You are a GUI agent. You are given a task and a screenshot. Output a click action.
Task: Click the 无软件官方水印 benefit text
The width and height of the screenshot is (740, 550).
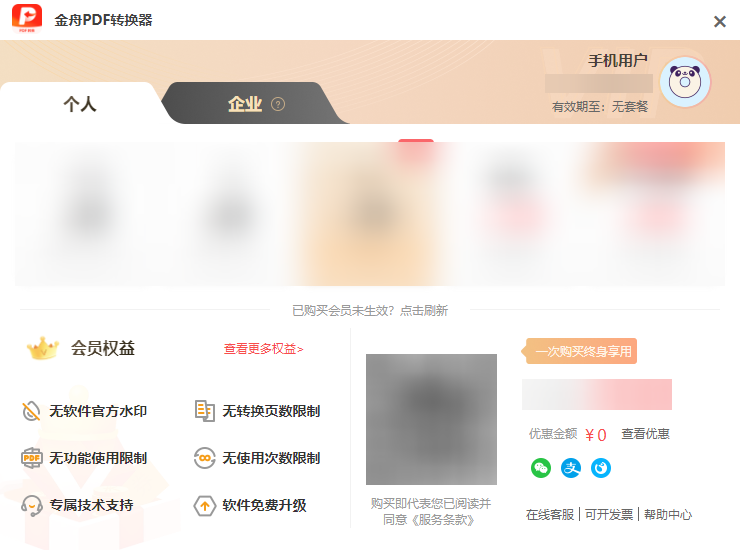pyautogui.click(x=98, y=411)
